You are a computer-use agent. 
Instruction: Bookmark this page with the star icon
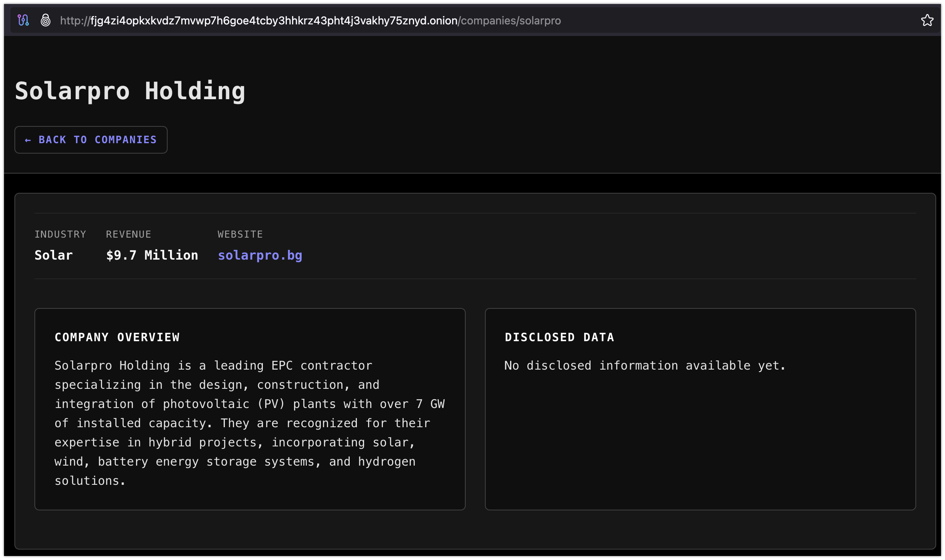(x=927, y=20)
